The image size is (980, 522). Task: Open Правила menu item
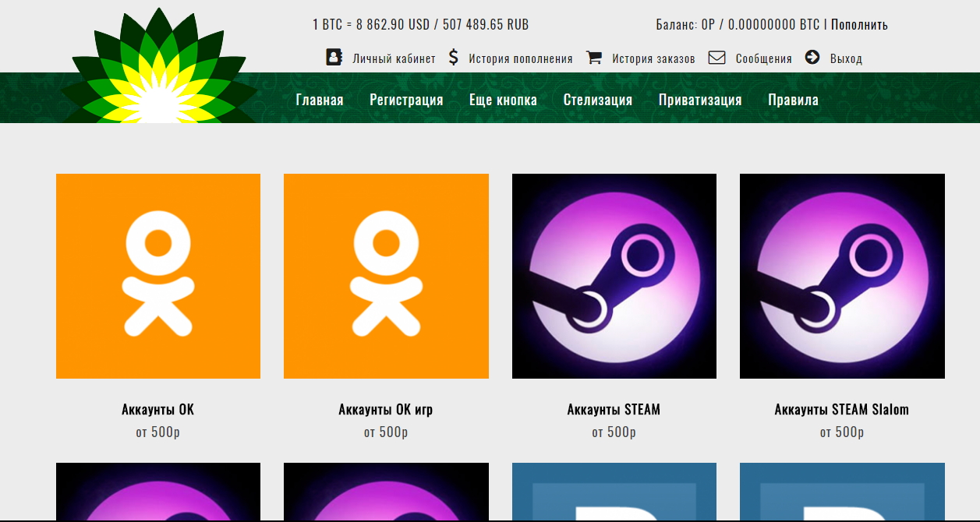pyautogui.click(x=793, y=100)
